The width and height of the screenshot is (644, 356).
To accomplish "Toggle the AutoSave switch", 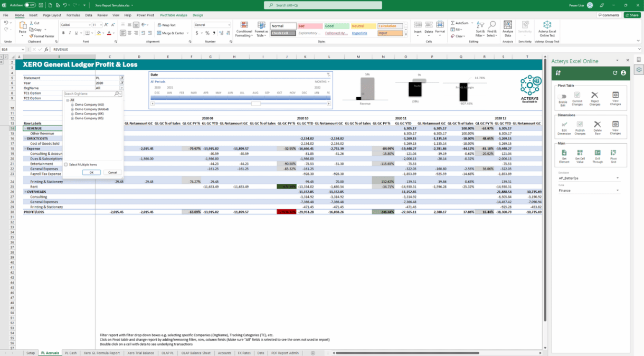I will [x=30, y=5].
